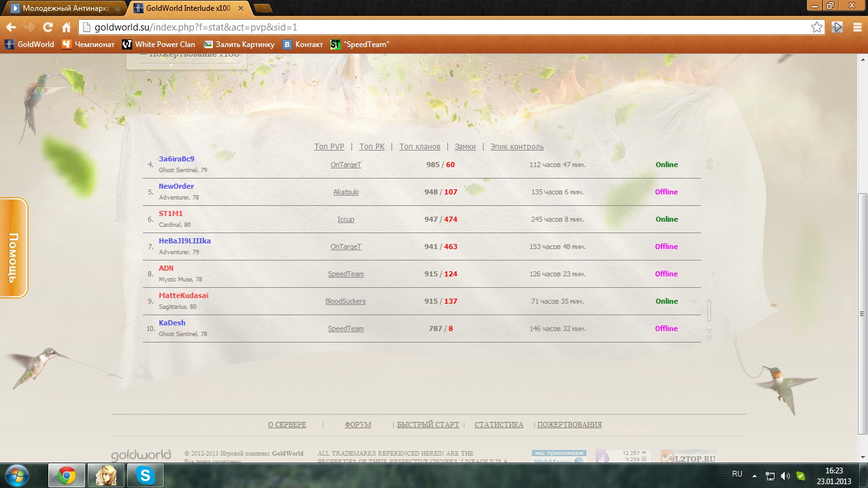
Task: Open player NewOrder profile
Action: (x=176, y=186)
